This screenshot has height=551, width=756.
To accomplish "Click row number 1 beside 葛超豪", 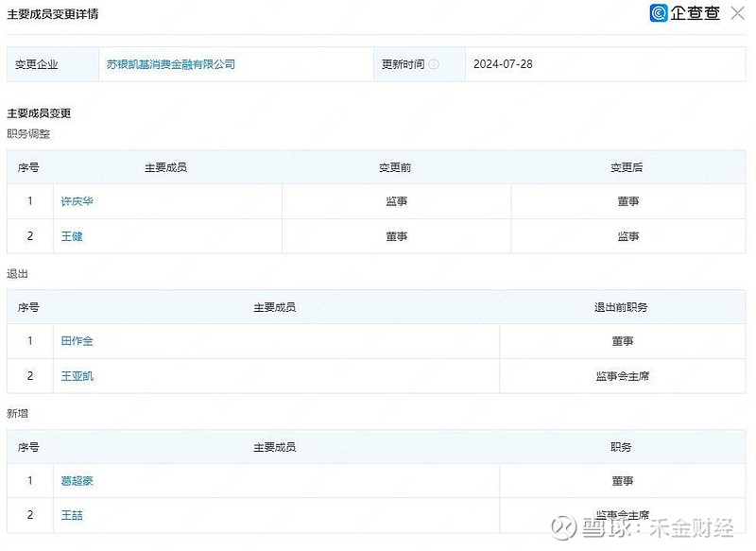I will (x=30, y=481).
